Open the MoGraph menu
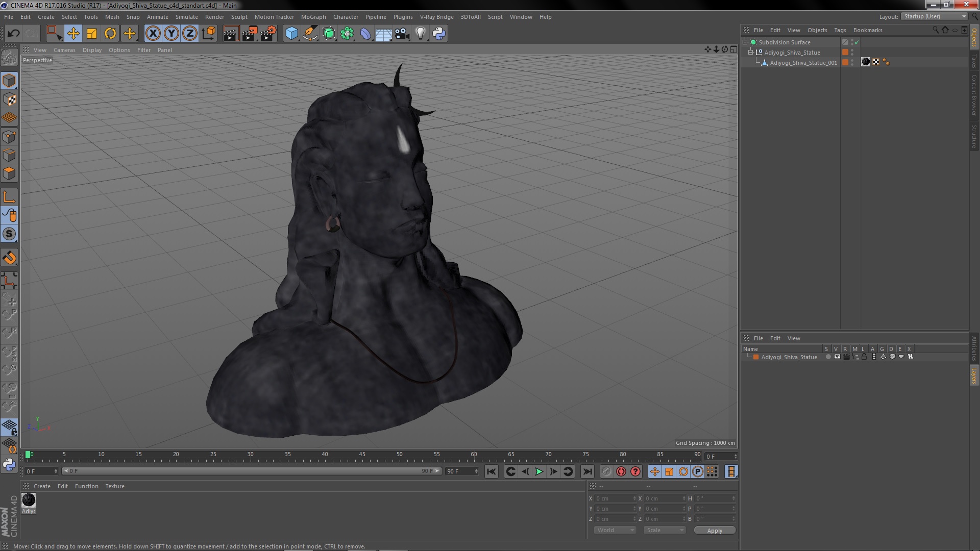The image size is (980, 551). (x=313, y=17)
